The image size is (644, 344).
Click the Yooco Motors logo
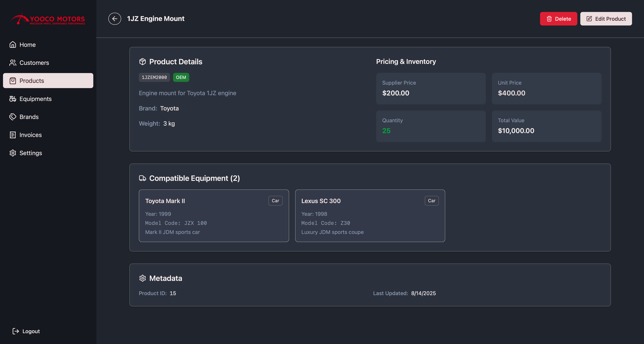pos(48,19)
